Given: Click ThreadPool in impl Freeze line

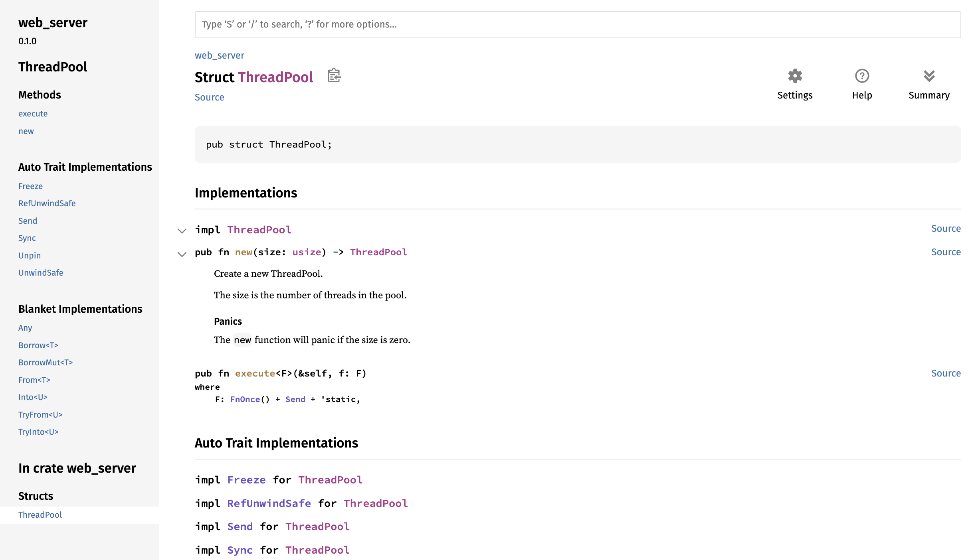Looking at the screenshot, I should (x=331, y=480).
